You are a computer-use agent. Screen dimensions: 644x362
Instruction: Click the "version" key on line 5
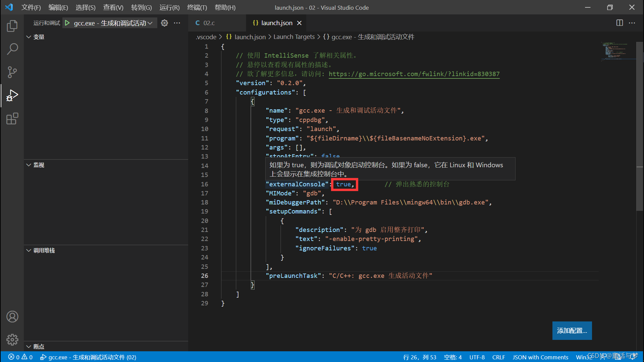(x=253, y=83)
